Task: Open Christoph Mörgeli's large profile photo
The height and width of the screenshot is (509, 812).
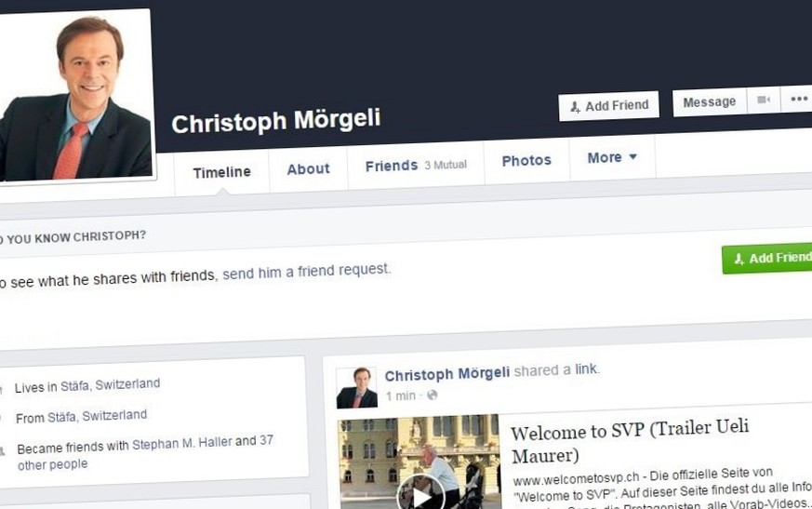Action: tap(74, 96)
